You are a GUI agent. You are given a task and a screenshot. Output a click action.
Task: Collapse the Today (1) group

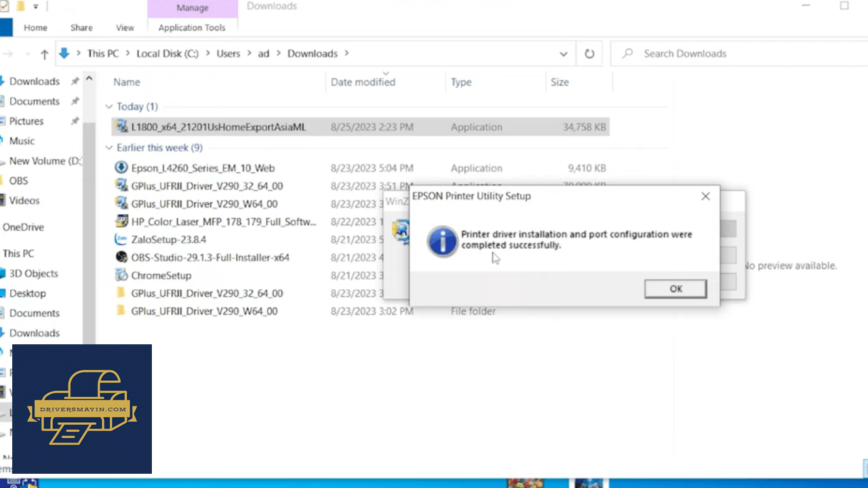coord(109,107)
